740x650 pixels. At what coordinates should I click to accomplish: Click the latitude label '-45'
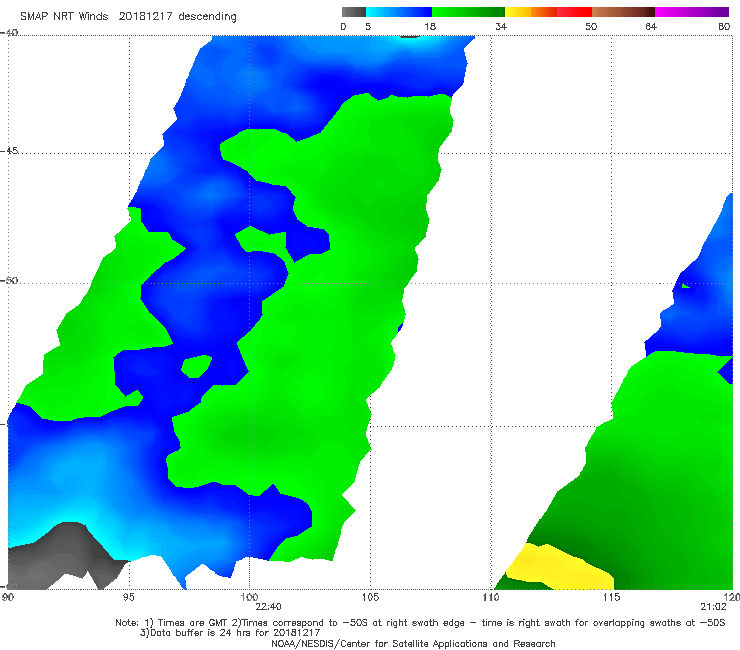pyautogui.click(x=9, y=151)
